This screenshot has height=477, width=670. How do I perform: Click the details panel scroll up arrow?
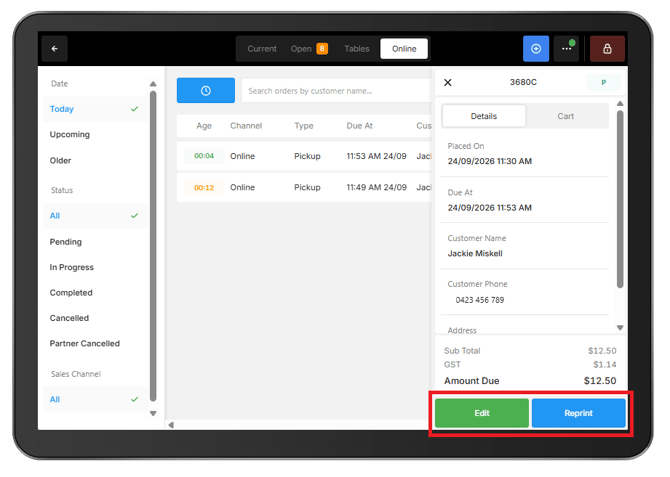[620, 104]
